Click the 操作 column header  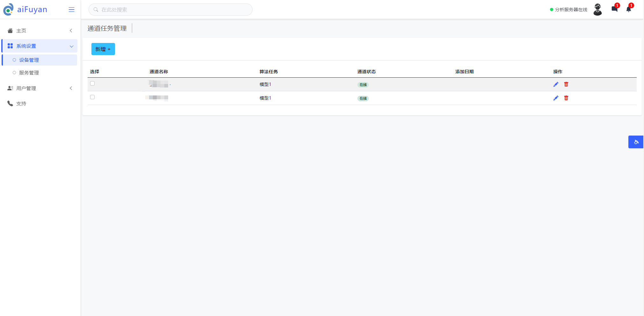[x=558, y=72]
